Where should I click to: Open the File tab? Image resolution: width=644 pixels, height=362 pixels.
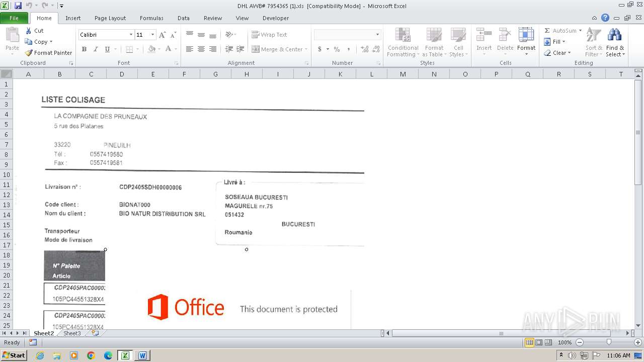click(14, 18)
